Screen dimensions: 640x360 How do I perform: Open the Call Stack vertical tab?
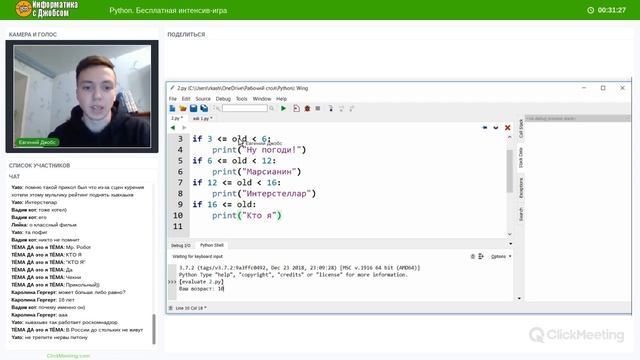521,129
